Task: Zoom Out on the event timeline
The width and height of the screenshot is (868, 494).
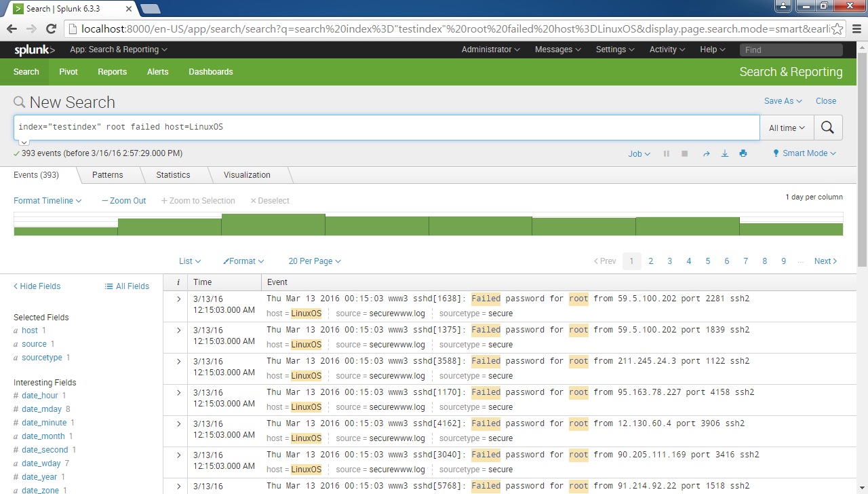Action: pos(123,201)
